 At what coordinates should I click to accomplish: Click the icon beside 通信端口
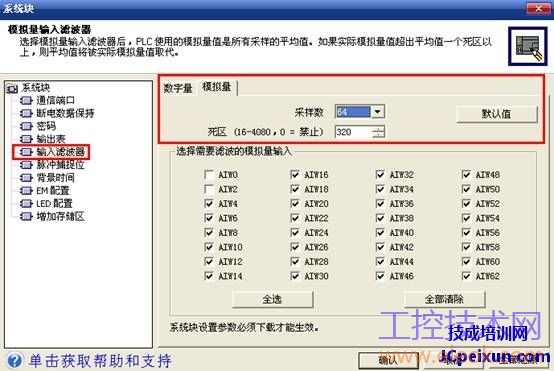(x=26, y=101)
